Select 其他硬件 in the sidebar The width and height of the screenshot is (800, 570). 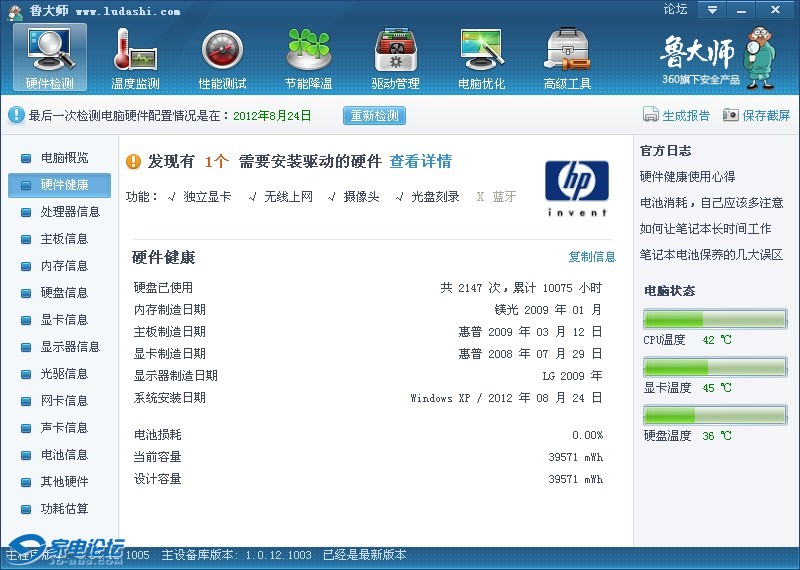(x=59, y=482)
